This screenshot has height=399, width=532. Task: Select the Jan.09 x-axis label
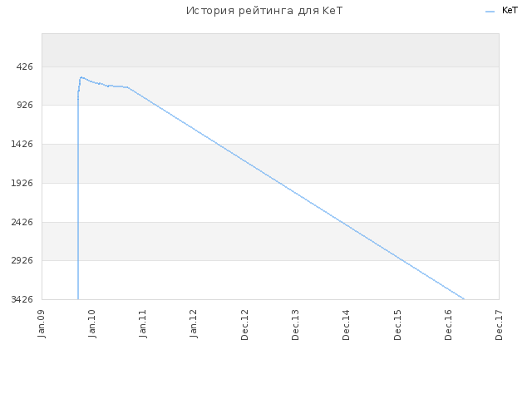[x=42, y=323]
